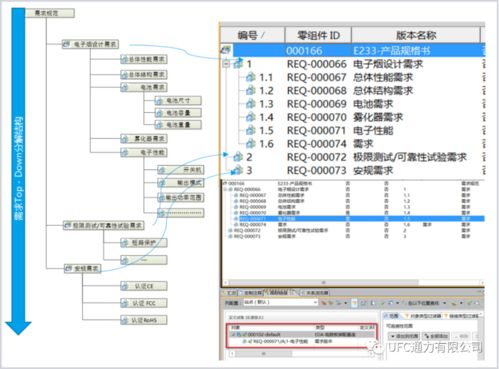Viewport: 499px width, 369px height.
Task: Click the 000166 product specification root icon
Action: click(x=226, y=50)
